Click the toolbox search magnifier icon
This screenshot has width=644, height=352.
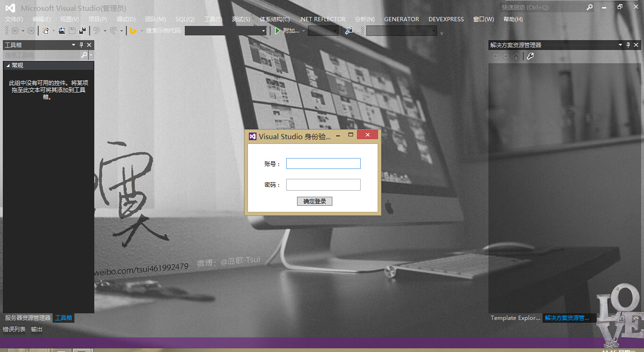click(84, 55)
